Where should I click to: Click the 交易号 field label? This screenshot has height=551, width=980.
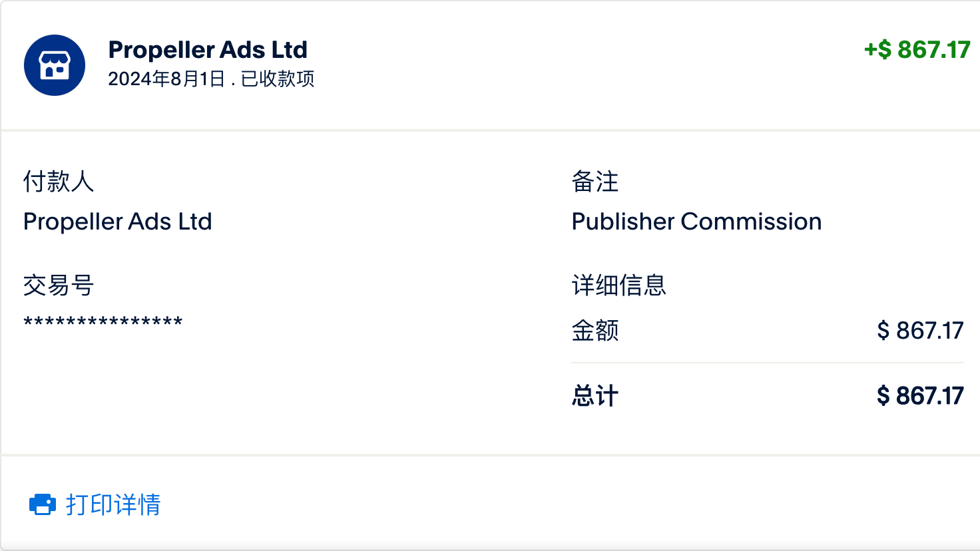point(59,285)
